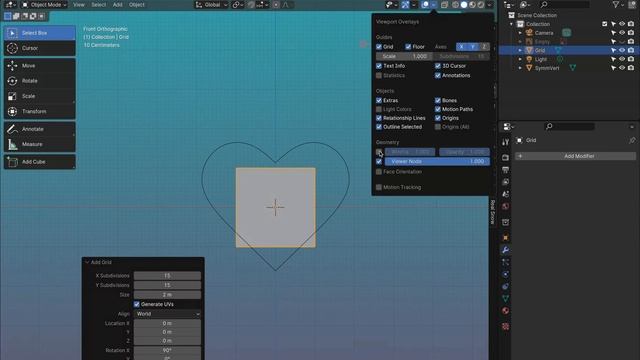Screen dimensions: 640x360
Task: Uncheck the Grid overlay checkbox
Action: (x=379, y=47)
